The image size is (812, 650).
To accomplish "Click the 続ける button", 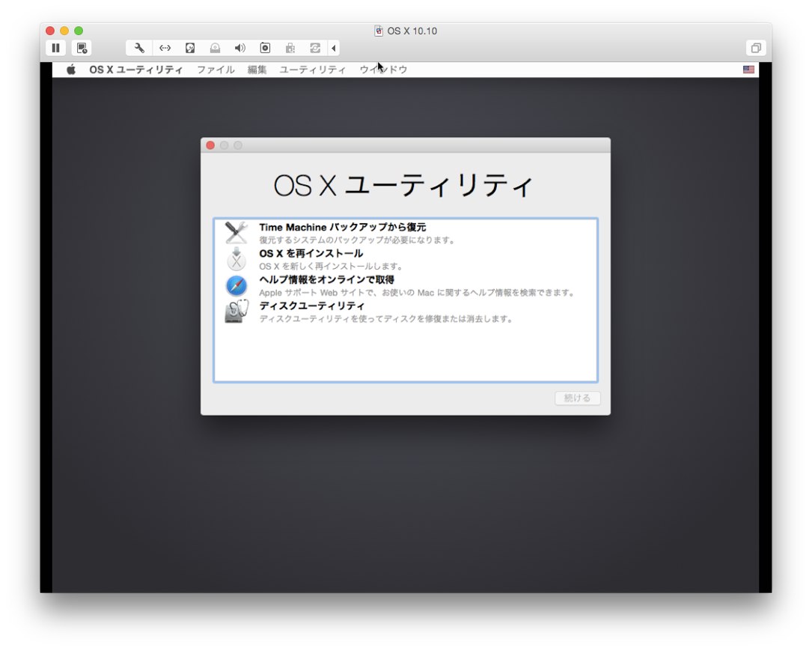I will click(578, 398).
